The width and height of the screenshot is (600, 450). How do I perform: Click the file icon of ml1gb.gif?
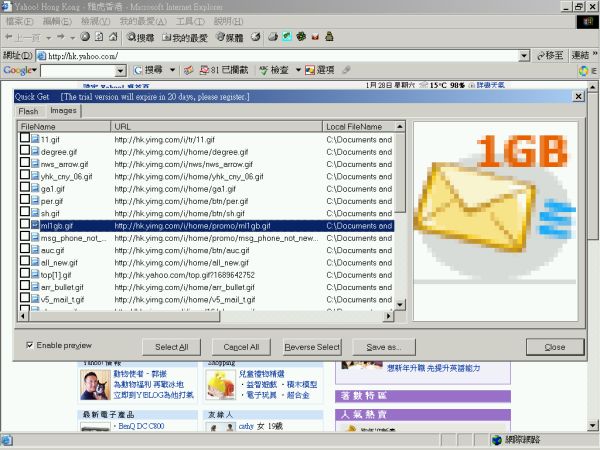click(x=35, y=225)
